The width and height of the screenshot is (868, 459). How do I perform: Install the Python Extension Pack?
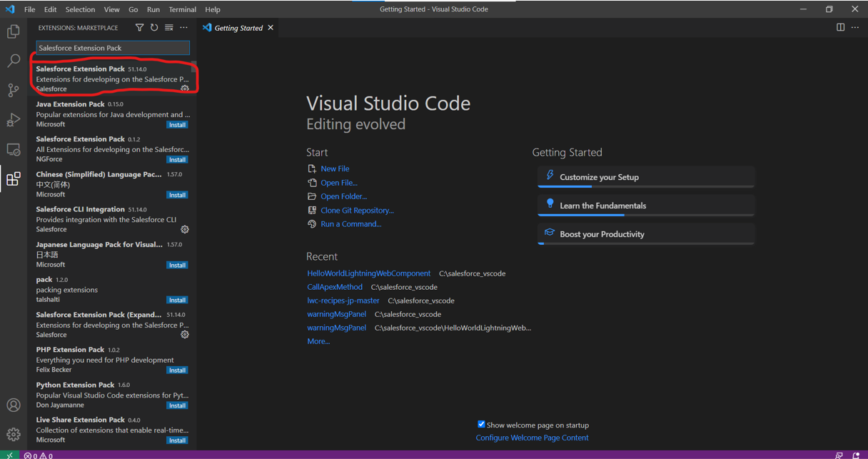(177, 405)
